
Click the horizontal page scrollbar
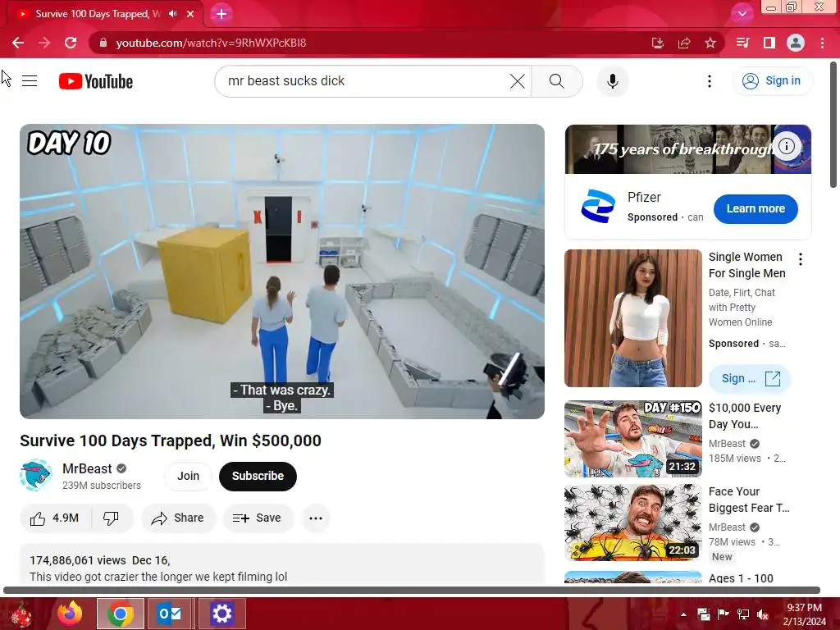[412, 591]
